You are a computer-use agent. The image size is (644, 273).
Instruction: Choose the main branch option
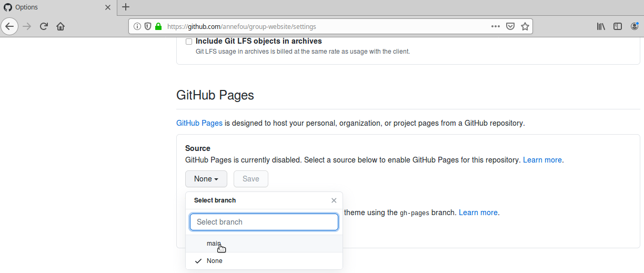(x=264, y=244)
